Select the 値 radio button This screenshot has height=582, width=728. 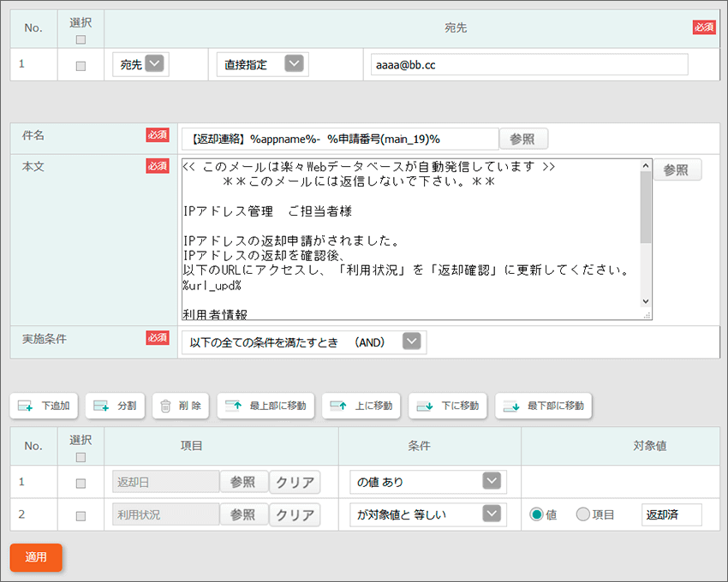point(537,514)
